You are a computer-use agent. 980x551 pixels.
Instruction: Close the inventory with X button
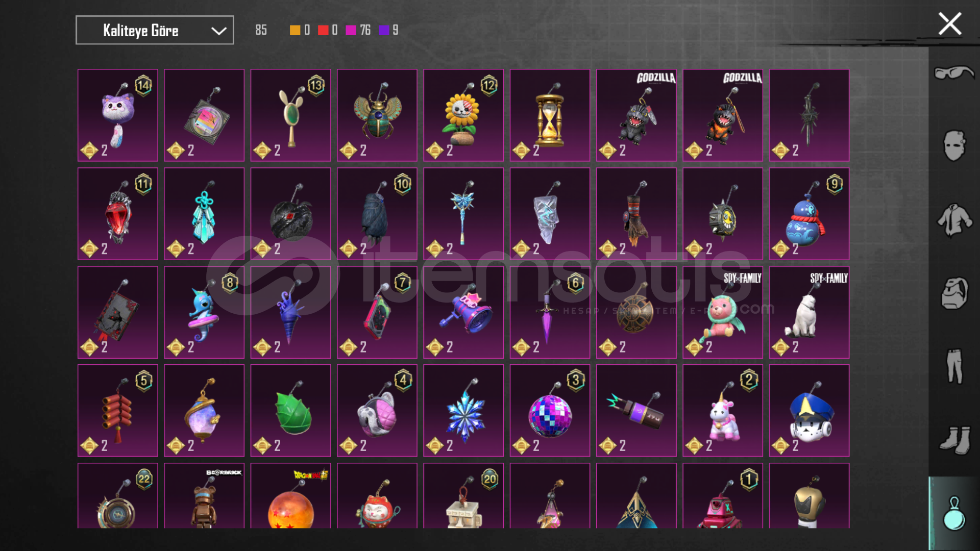point(949,23)
